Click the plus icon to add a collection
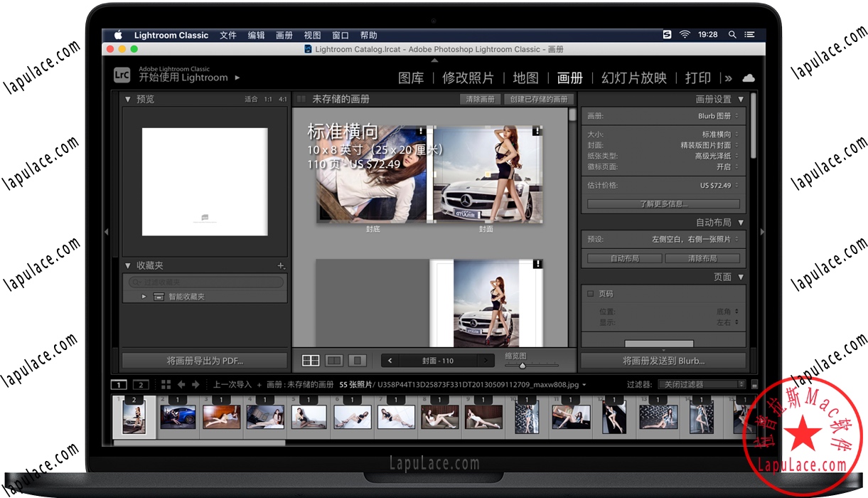The width and height of the screenshot is (868, 498). (281, 265)
